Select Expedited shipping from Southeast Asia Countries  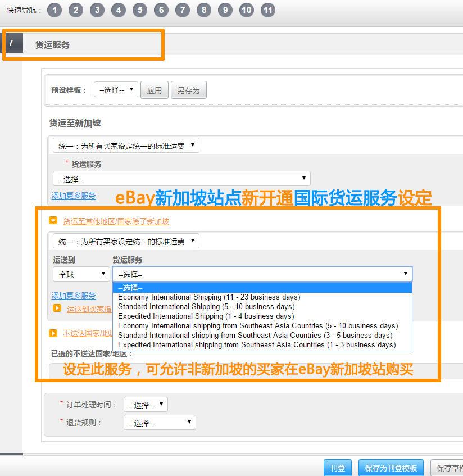[x=262, y=345]
